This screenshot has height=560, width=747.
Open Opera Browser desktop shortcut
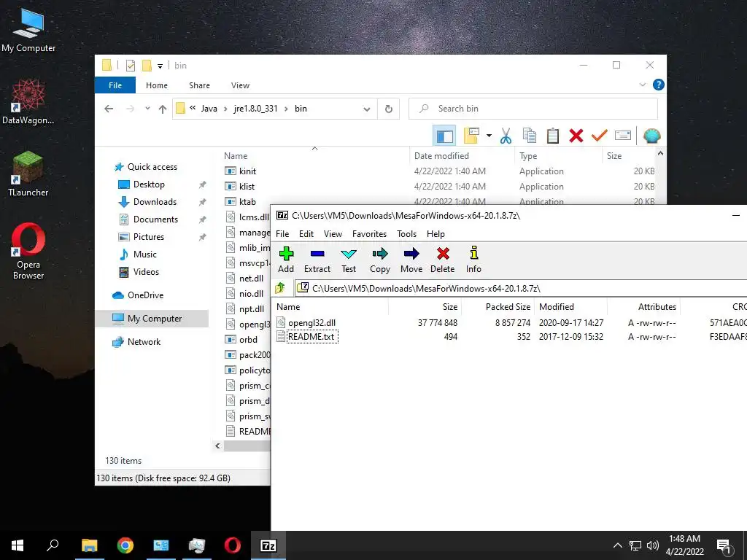28,251
